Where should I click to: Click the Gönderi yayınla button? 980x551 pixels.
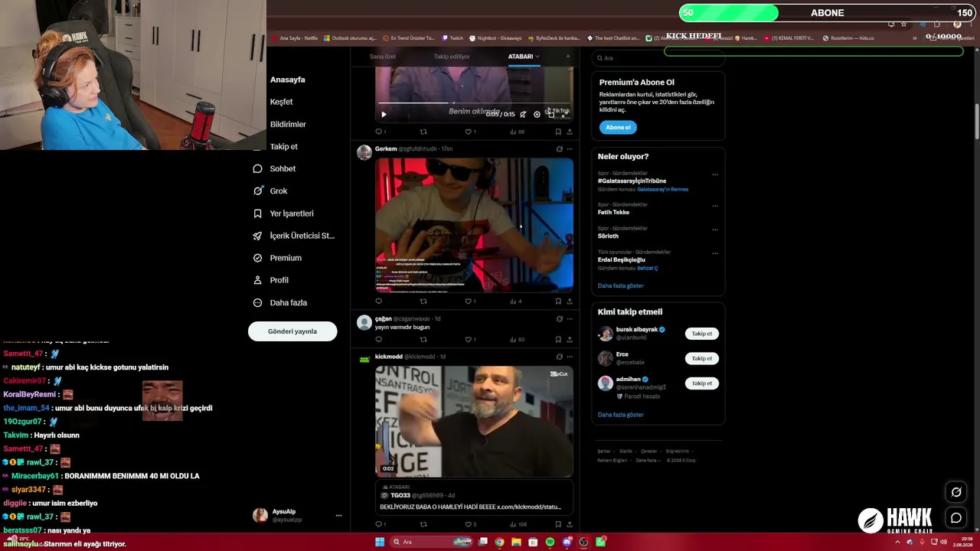coord(292,331)
